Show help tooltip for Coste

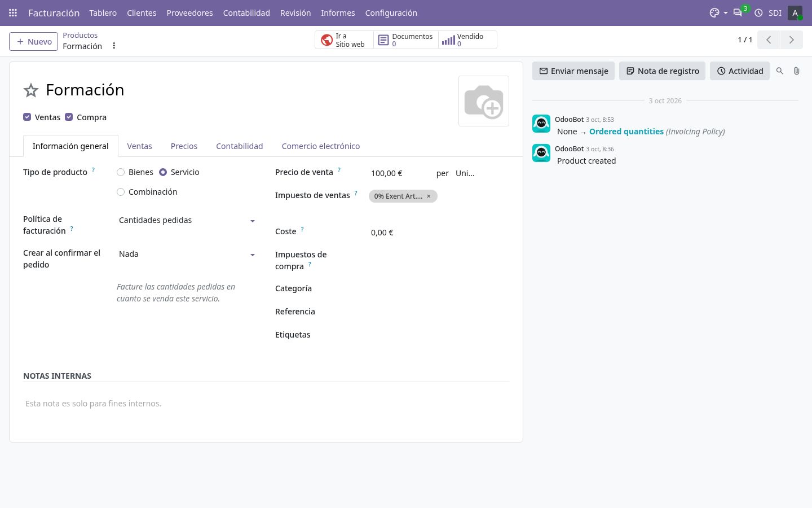(x=302, y=229)
